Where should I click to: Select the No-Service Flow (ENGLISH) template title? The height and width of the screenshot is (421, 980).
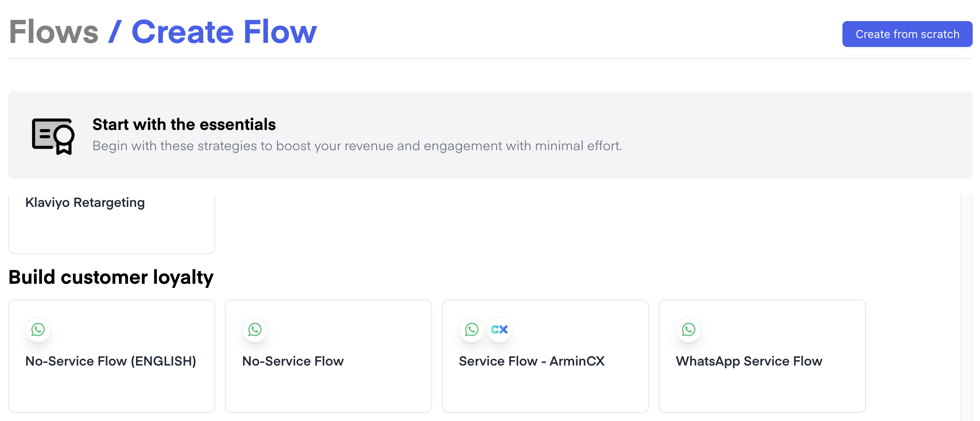(x=110, y=361)
